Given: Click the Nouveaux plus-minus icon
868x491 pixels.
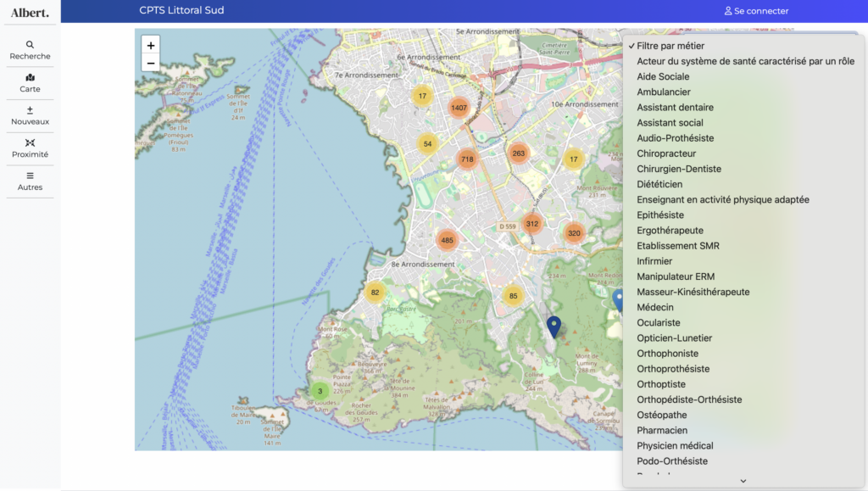Looking at the screenshot, I should pos(31,110).
